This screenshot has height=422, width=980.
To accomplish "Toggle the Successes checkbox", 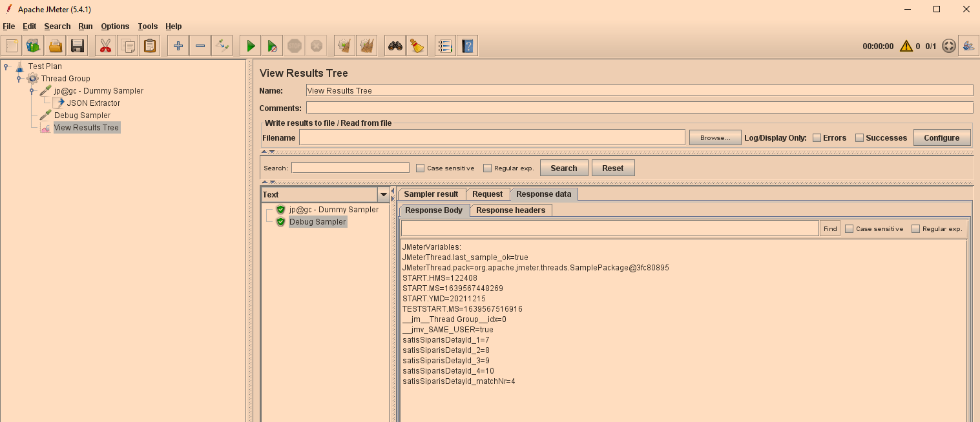I will 859,137.
